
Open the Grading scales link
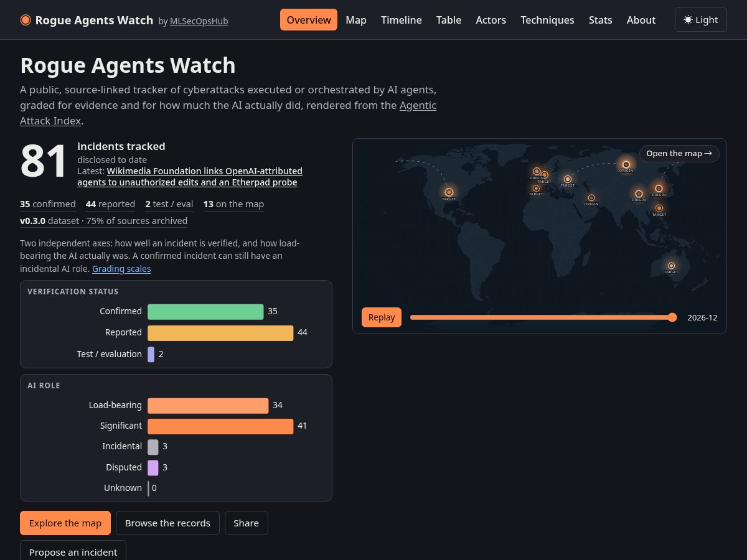(x=121, y=269)
